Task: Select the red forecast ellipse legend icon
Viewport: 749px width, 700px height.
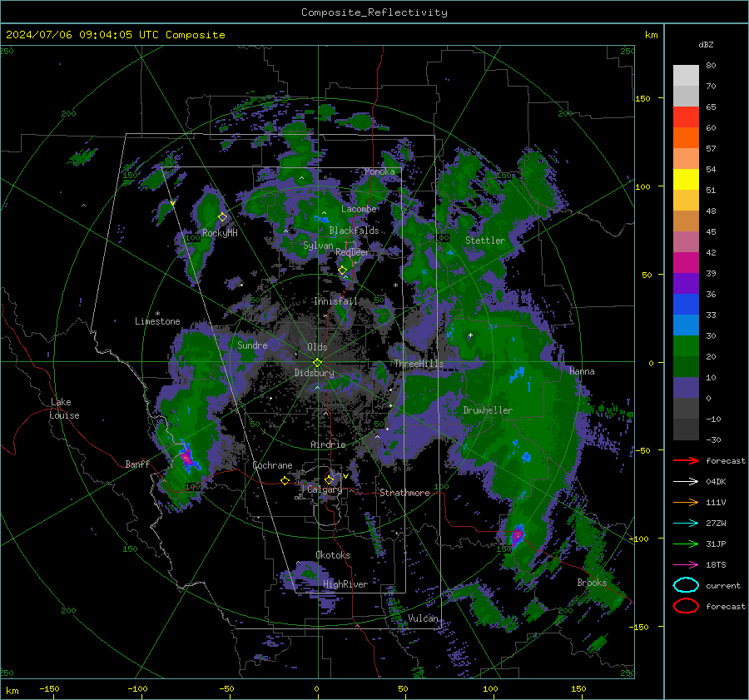Action: (x=686, y=606)
